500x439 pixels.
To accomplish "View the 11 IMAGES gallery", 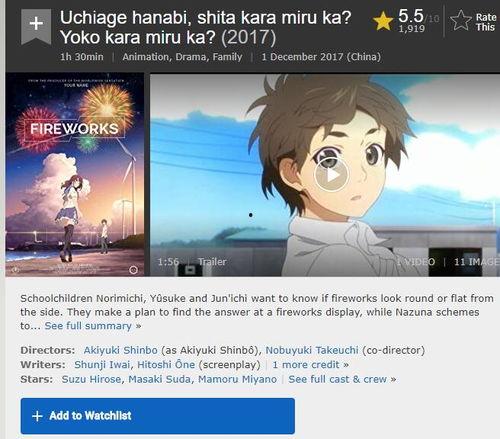I will pos(477,262).
